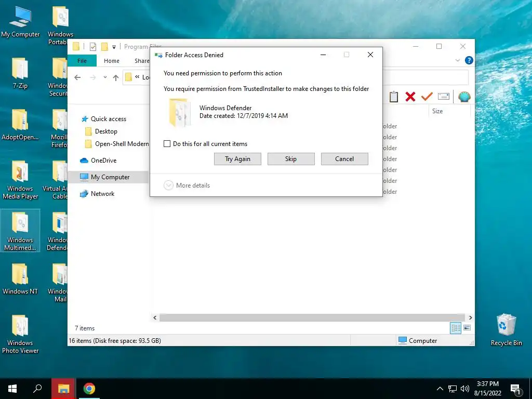The width and height of the screenshot is (532, 399).
Task: Open the File tab
Action: coord(82,61)
